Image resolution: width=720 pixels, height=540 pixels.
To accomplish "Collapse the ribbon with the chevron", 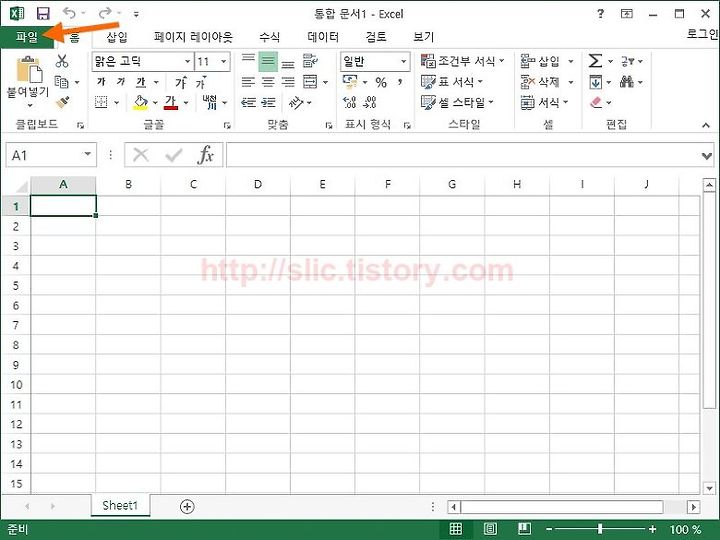I will [x=706, y=125].
